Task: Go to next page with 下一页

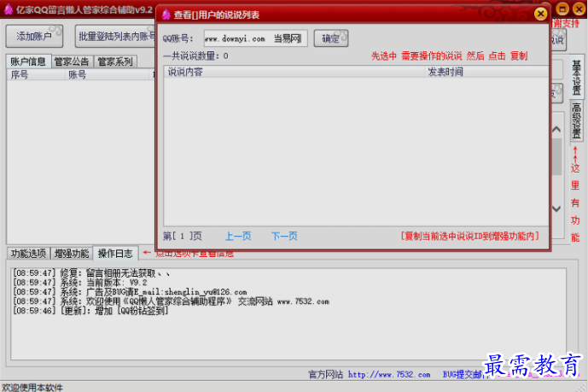Action: pyautogui.click(x=285, y=237)
